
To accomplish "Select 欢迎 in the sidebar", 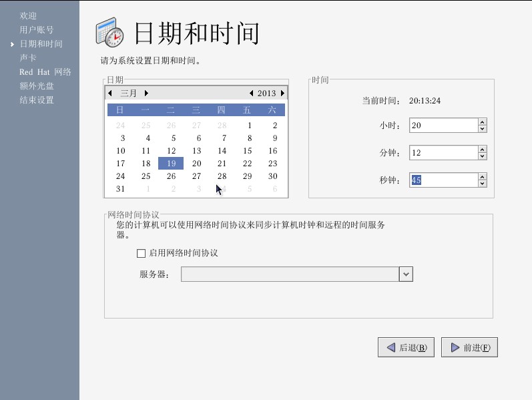I will (x=28, y=15).
